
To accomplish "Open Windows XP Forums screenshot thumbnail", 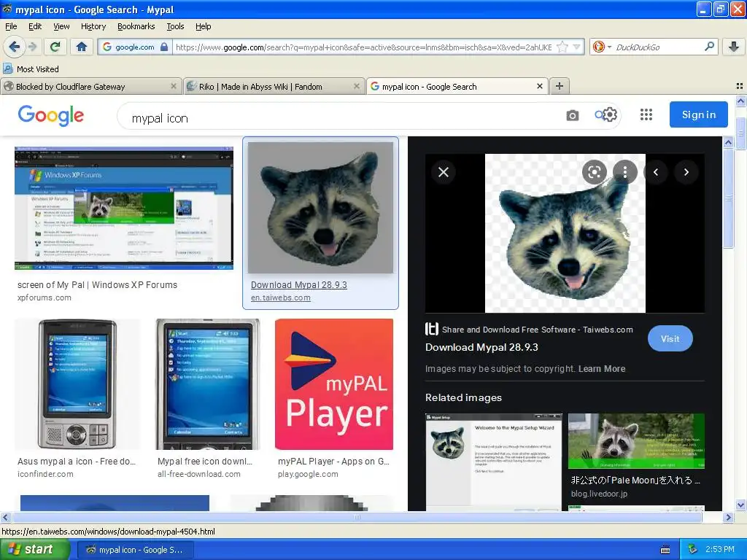I will coord(124,208).
